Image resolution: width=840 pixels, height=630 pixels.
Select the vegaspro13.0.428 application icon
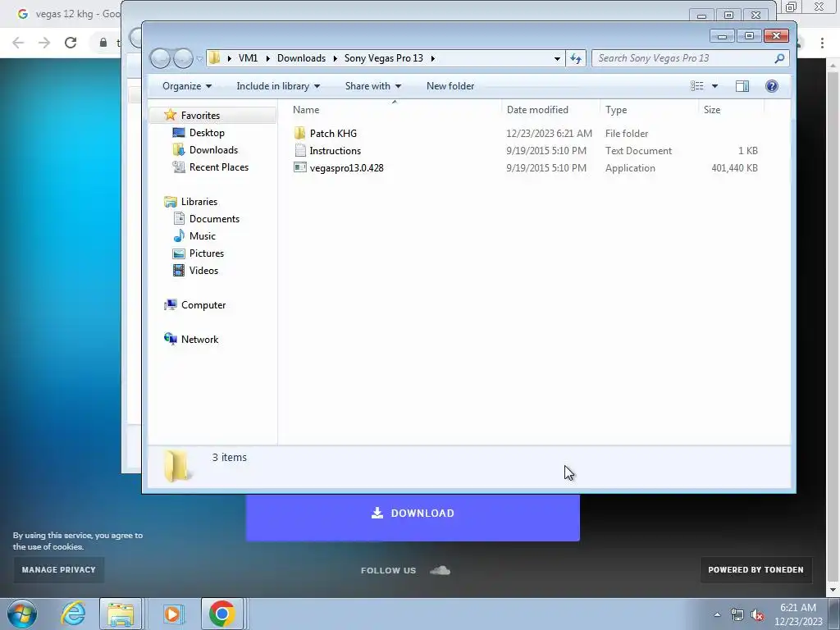(x=300, y=167)
